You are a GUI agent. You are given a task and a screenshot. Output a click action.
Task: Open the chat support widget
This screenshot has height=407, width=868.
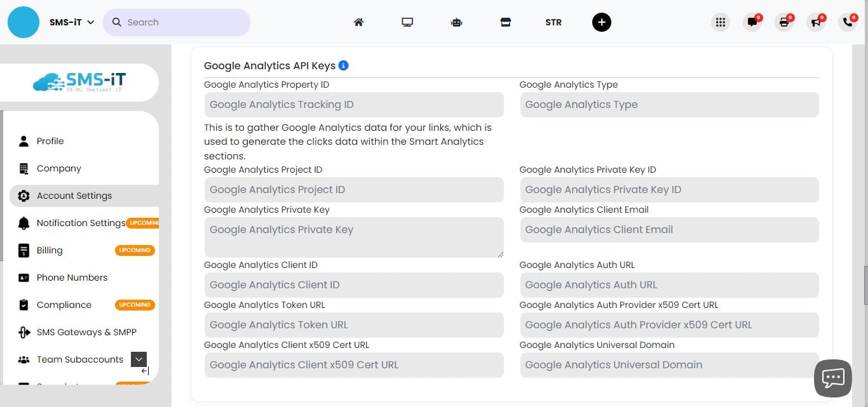[x=832, y=378]
